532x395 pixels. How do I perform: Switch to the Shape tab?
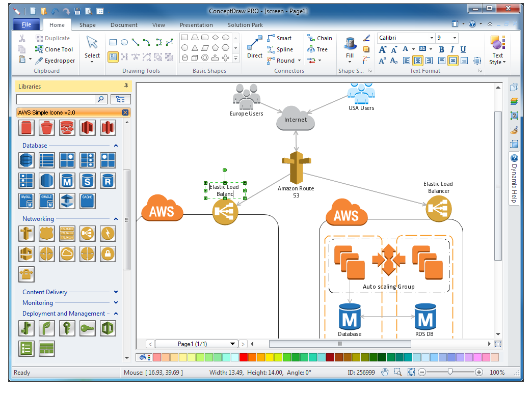88,25
